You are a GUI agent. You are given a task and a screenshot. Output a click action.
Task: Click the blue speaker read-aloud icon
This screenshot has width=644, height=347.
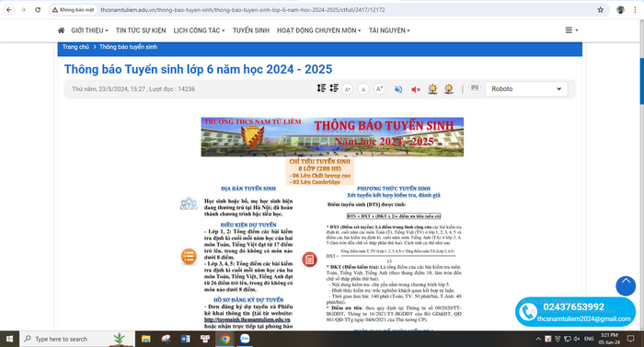coord(398,89)
